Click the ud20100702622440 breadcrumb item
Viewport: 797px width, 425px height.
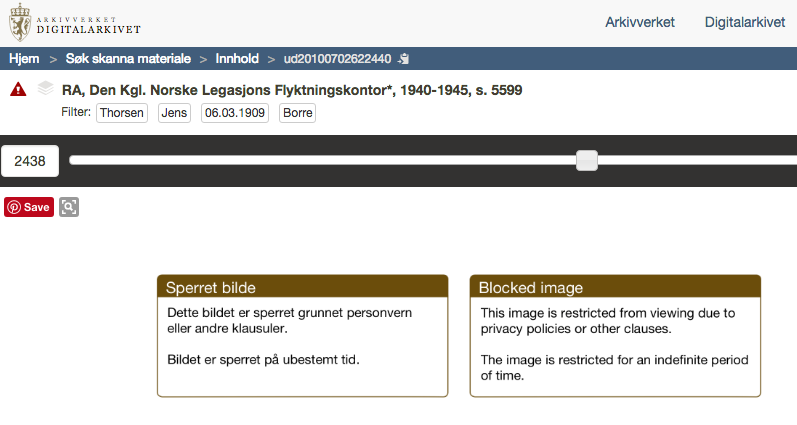click(x=338, y=59)
